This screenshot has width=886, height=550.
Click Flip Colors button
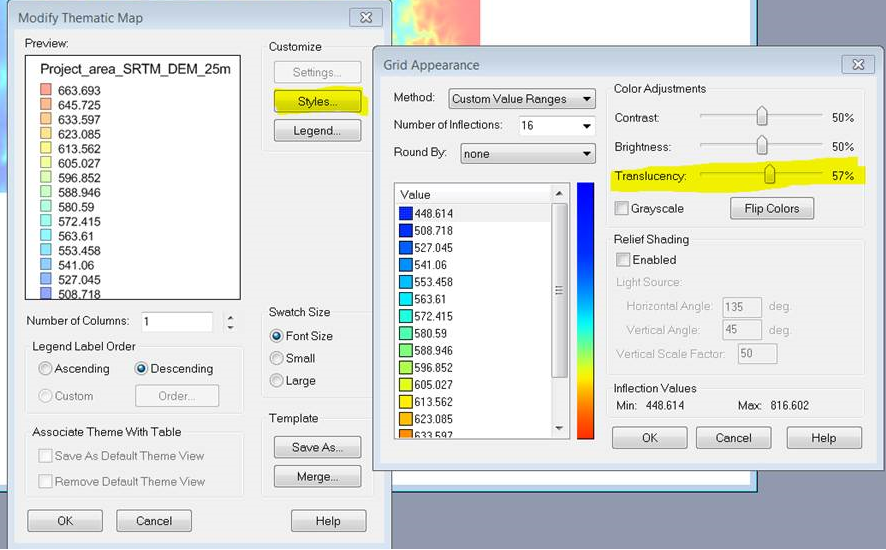(x=771, y=208)
